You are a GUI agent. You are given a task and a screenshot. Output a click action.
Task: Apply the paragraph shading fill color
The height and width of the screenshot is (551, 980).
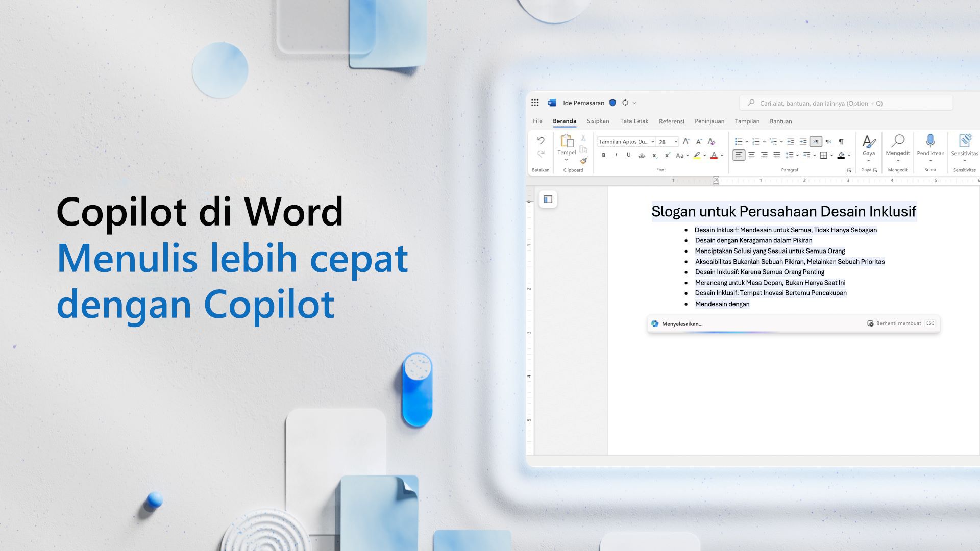tap(841, 155)
